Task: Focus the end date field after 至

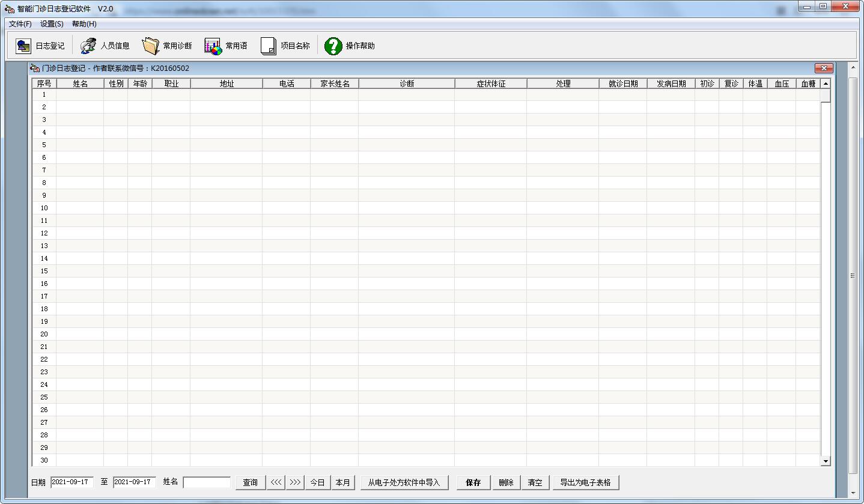Action: pos(135,482)
